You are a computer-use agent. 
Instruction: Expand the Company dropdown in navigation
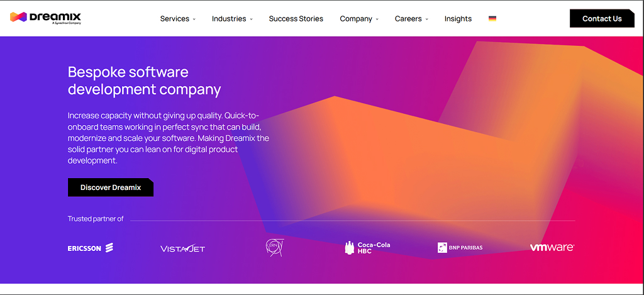click(x=359, y=19)
